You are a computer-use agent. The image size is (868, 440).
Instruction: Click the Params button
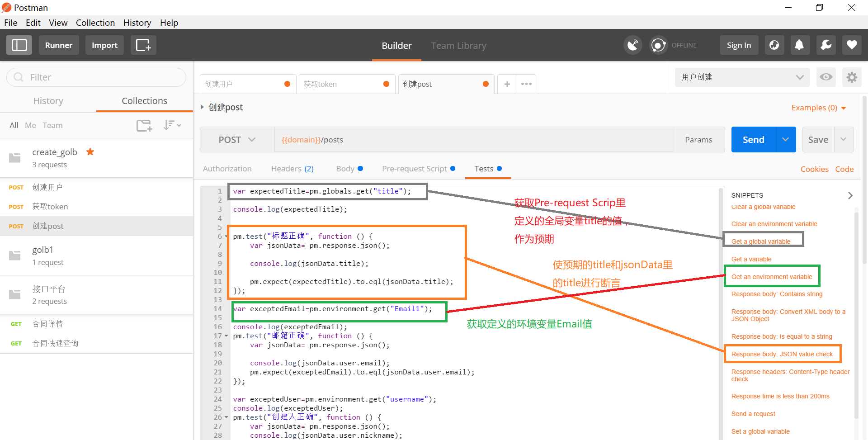coord(698,140)
